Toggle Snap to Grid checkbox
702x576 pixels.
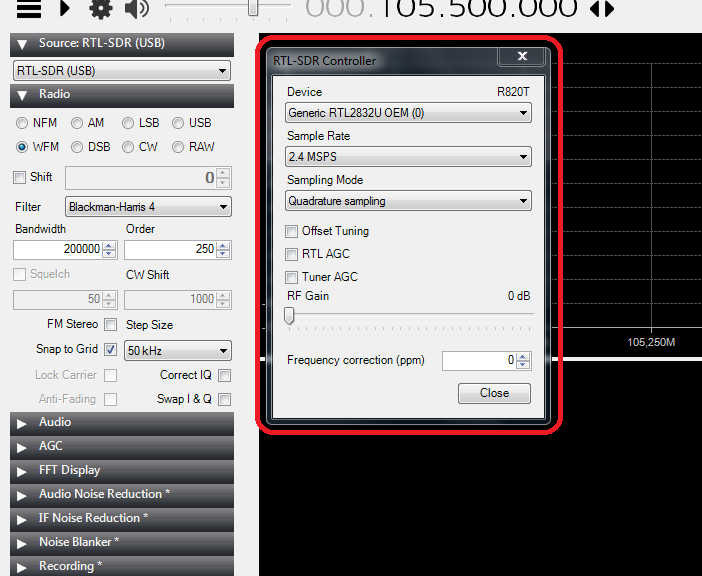click(x=111, y=350)
